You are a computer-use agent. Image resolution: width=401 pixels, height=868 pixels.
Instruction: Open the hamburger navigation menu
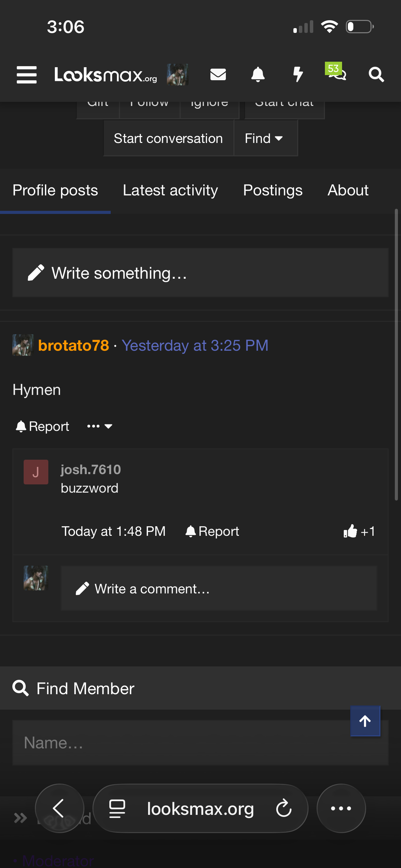click(x=27, y=75)
